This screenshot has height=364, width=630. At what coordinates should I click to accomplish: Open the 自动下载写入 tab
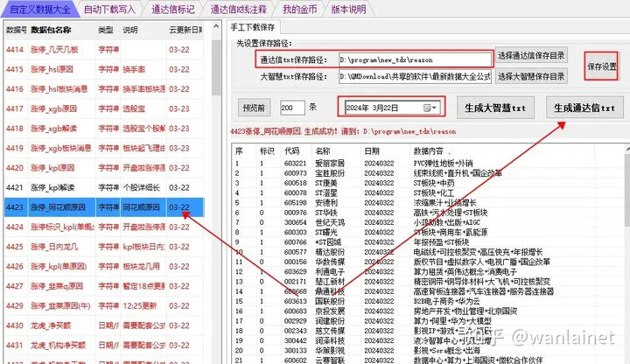[109, 10]
